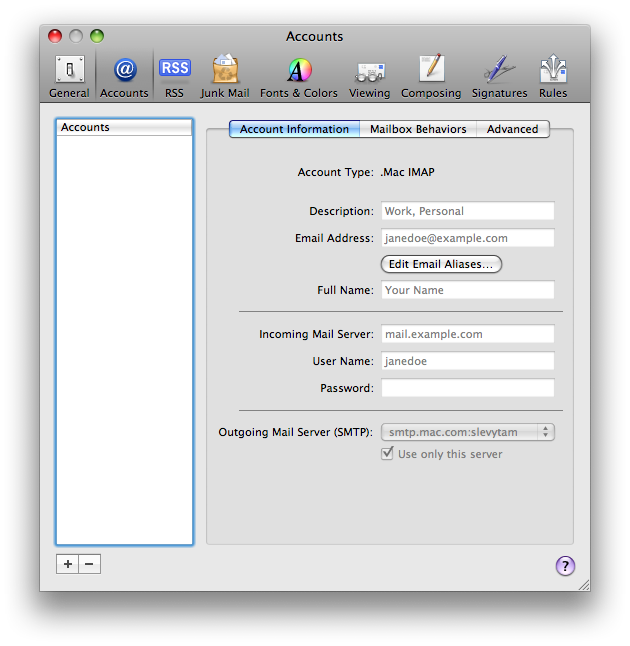Switch to the Advanced tab
The image size is (630, 646).
512,129
